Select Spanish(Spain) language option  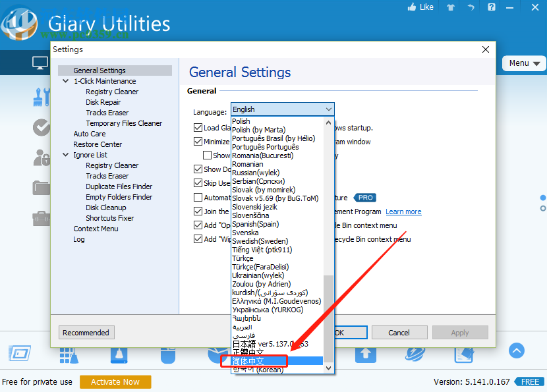[x=255, y=224]
